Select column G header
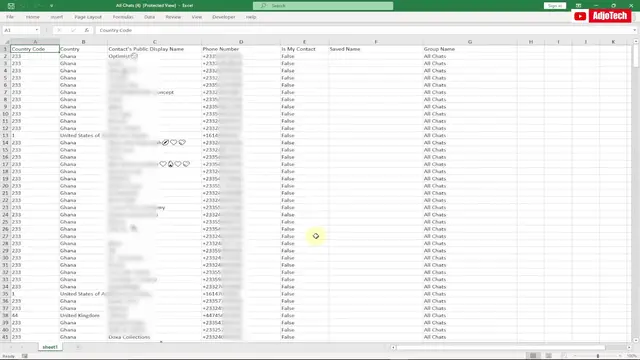640x360 pixels. click(470, 42)
